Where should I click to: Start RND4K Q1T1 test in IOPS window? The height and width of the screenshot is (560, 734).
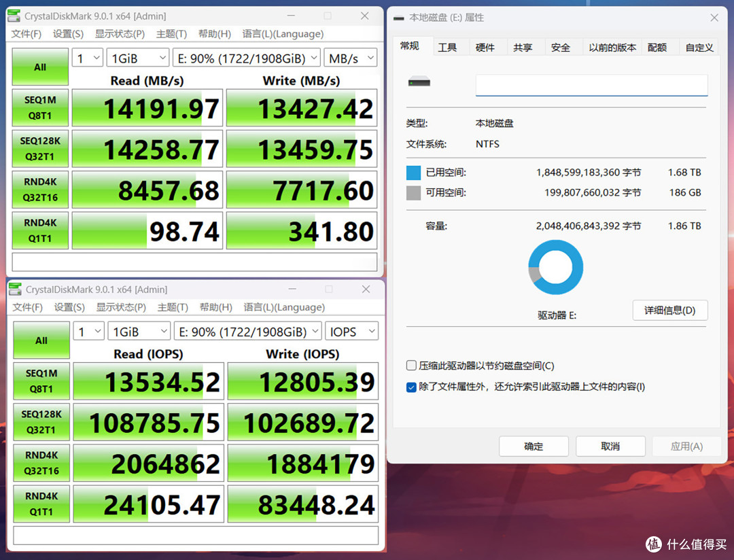pos(41,504)
